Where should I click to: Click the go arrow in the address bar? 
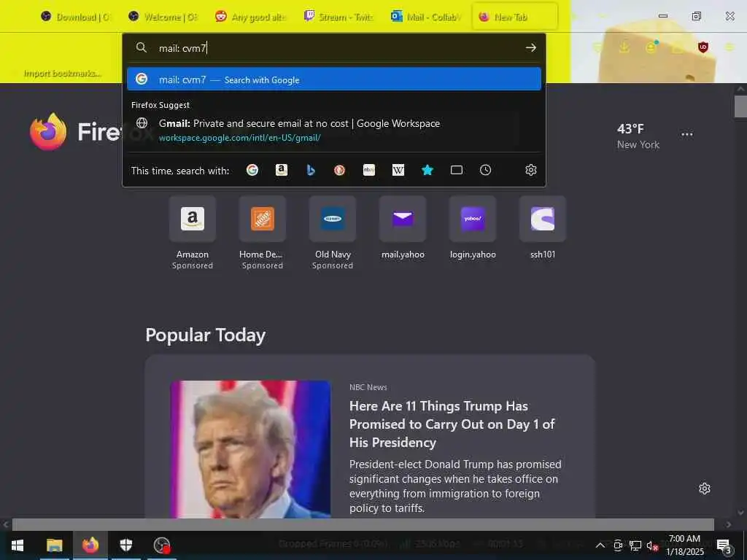point(531,47)
